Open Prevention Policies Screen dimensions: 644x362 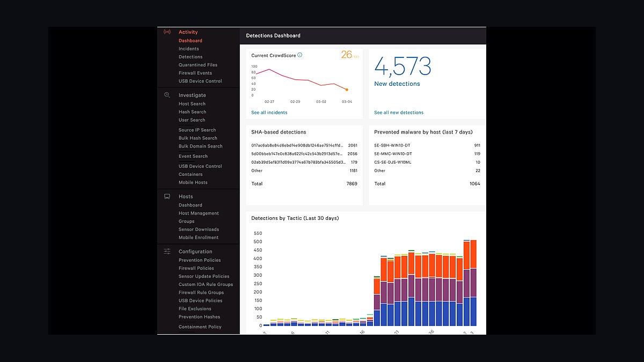click(200, 260)
